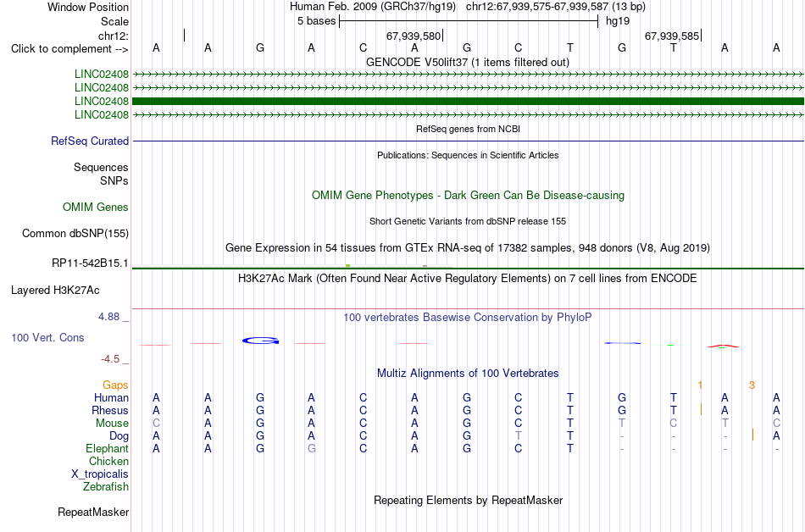Click the 4.88 upper scale value
Viewport: 805px width, 532px height.
[108, 317]
